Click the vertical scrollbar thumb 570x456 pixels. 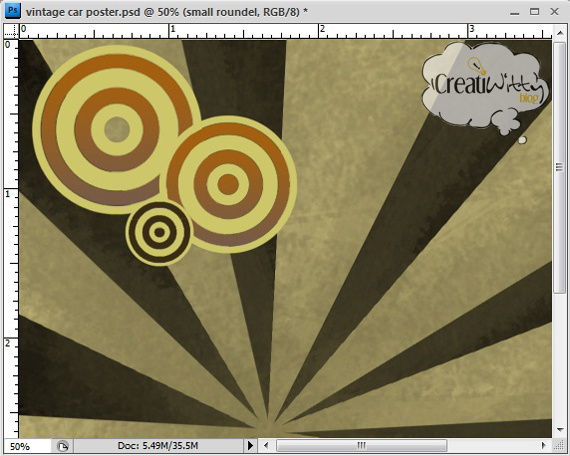pos(560,167)
